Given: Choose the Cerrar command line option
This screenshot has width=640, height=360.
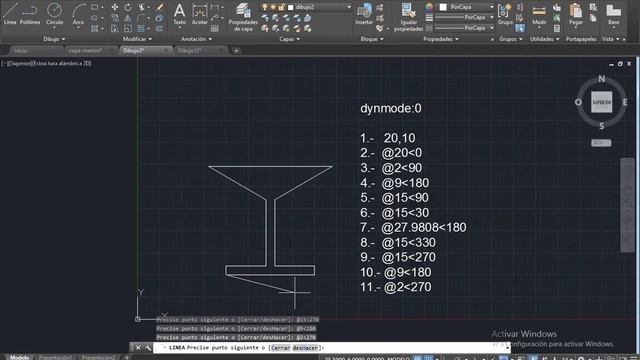Looking at the screenshot, I should 280,348.
